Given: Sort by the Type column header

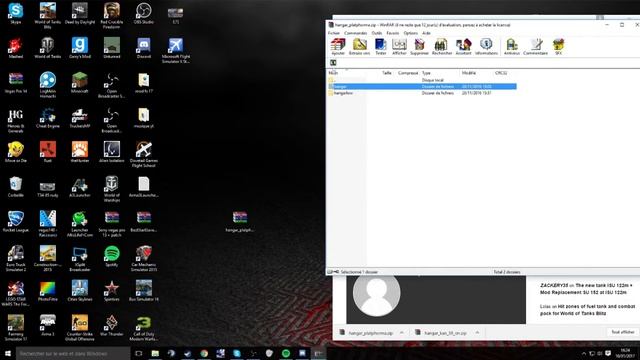Looking at the screenshot, I should pyautogui.click(x=427, y=73).
